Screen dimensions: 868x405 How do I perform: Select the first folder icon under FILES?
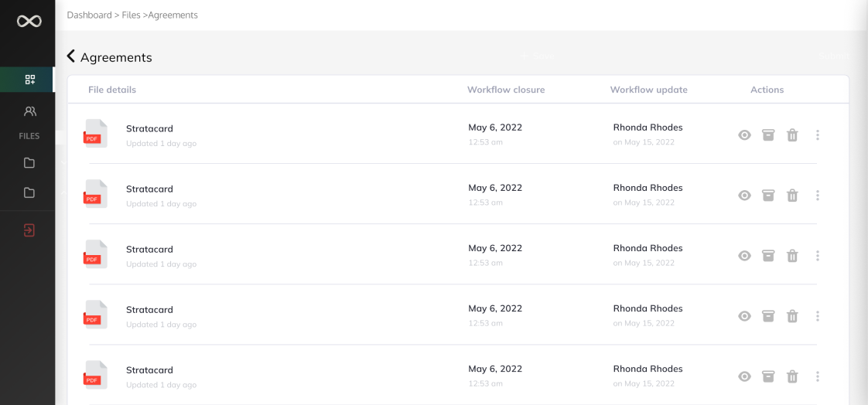point(29,163)
